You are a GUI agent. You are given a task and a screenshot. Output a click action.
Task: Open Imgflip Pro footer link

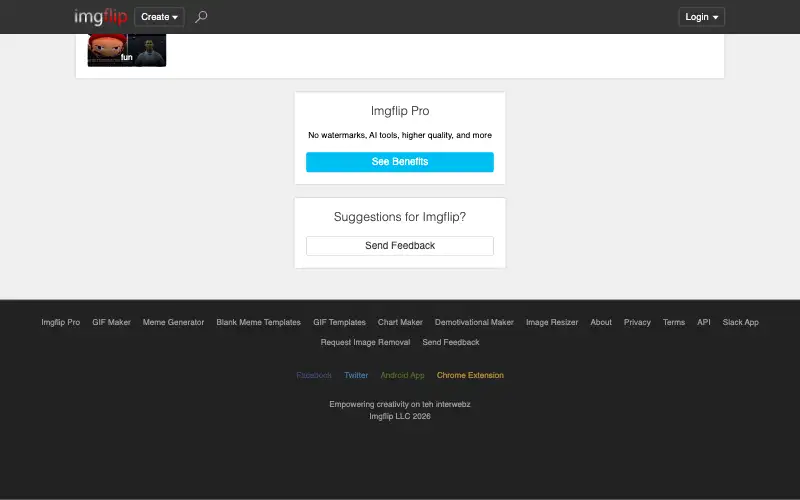coord(61,322)
